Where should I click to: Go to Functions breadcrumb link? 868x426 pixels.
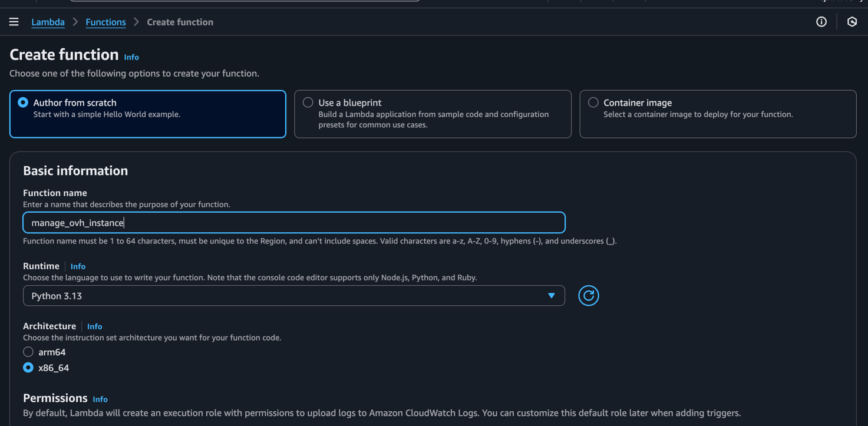tap(105, 22)
